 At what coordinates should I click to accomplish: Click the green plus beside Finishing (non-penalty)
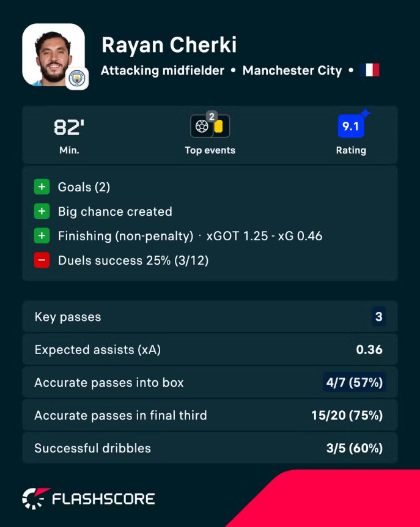[x=42, y=235]
